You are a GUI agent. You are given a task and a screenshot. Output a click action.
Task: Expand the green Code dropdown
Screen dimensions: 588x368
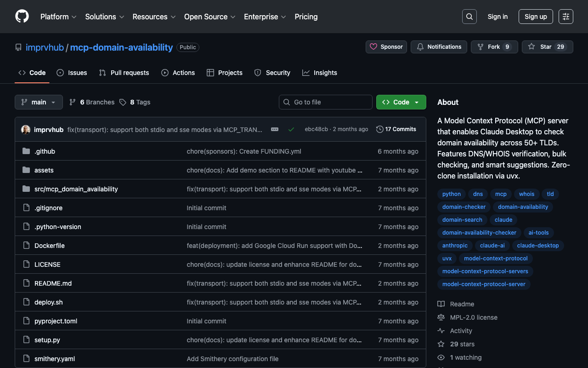401,102
